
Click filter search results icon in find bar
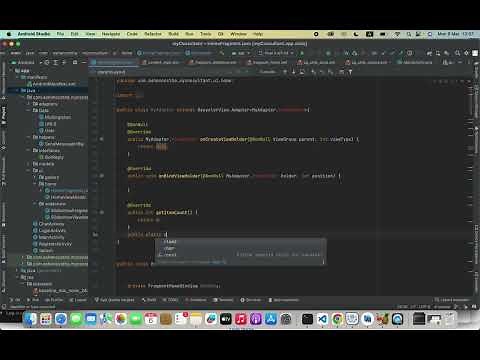(350, 72)
